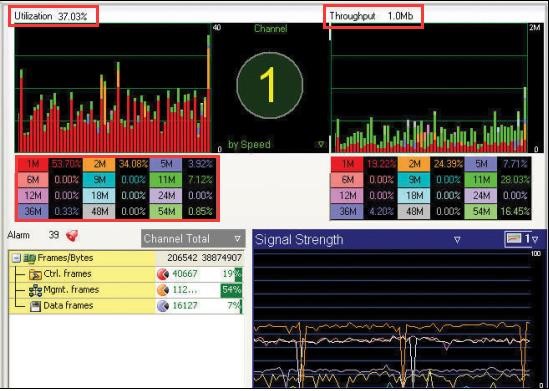Click the 1M red swatch in throughput legend
This screenshot has width=549, height=391.
(x=347, y=164)
